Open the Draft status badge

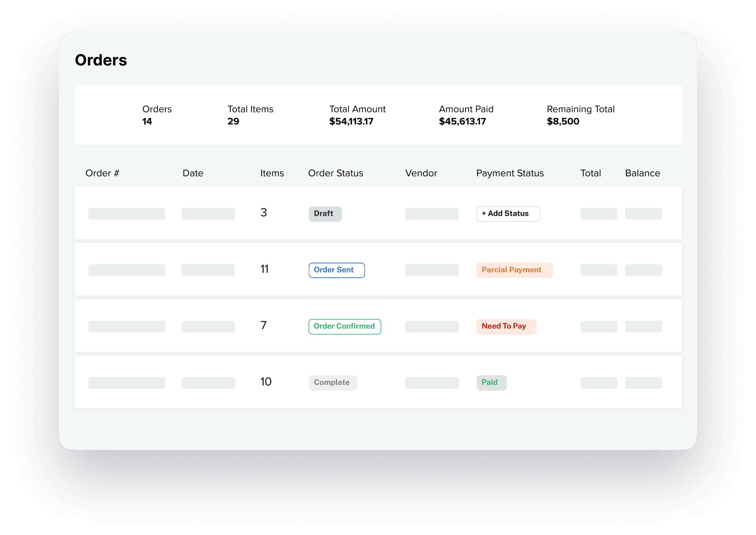coord(324,214)
